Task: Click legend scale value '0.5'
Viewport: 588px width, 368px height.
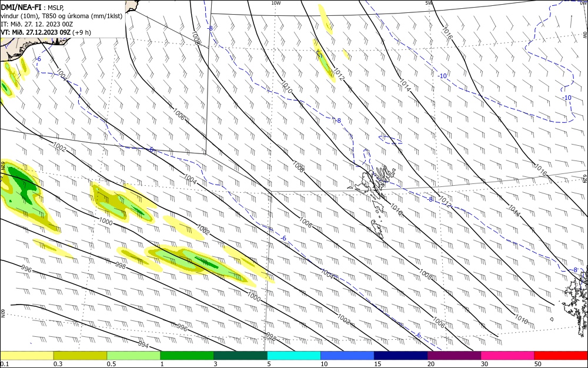Action: 111,364
